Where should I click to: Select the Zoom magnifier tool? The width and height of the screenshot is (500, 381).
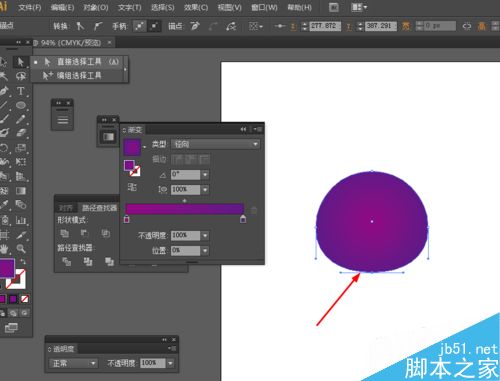(21, 248)
